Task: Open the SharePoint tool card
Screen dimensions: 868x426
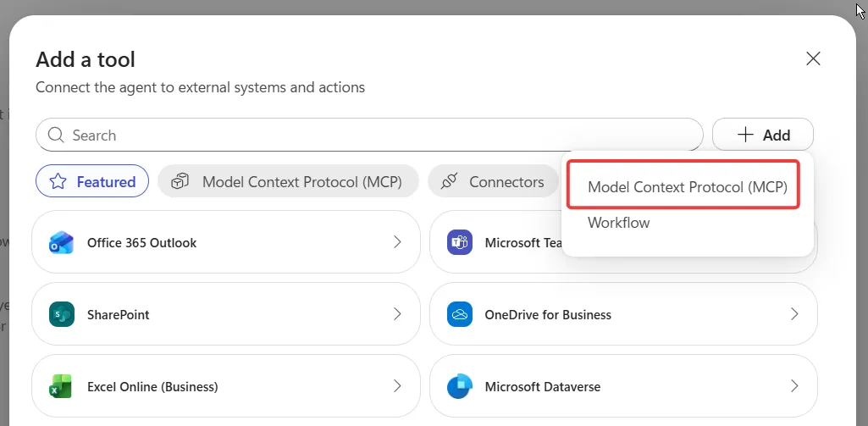Action: point(226,314)
